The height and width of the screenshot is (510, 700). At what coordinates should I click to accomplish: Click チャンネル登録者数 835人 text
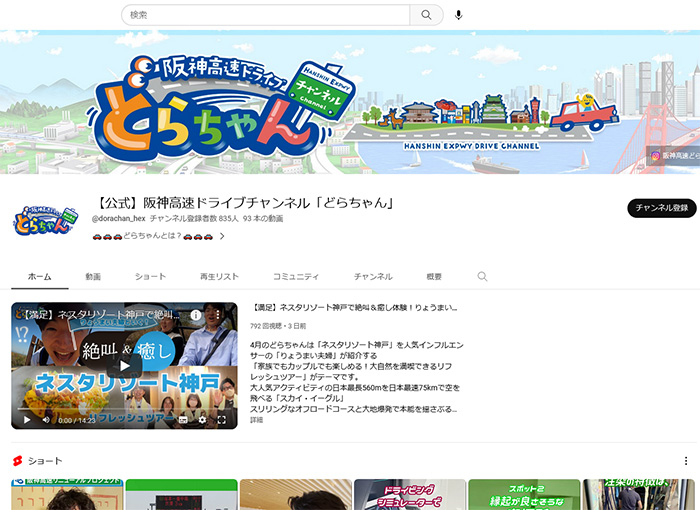[194, 219]
